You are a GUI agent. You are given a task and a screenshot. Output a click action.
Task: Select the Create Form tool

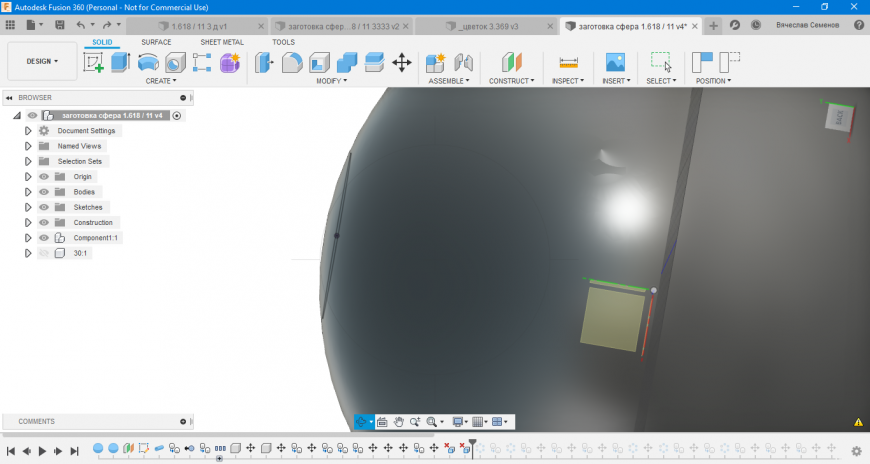pos(230,62)
